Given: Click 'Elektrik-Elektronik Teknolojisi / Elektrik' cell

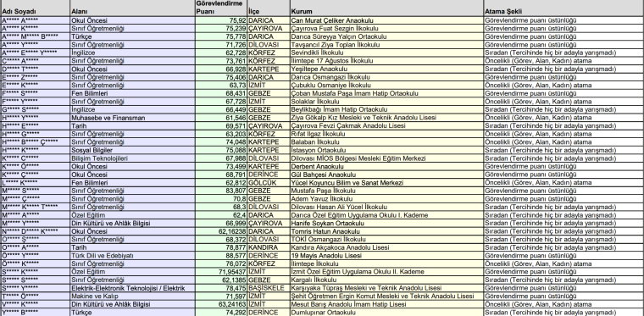Looking at the screenshot, I should click(x=133, y=289).
